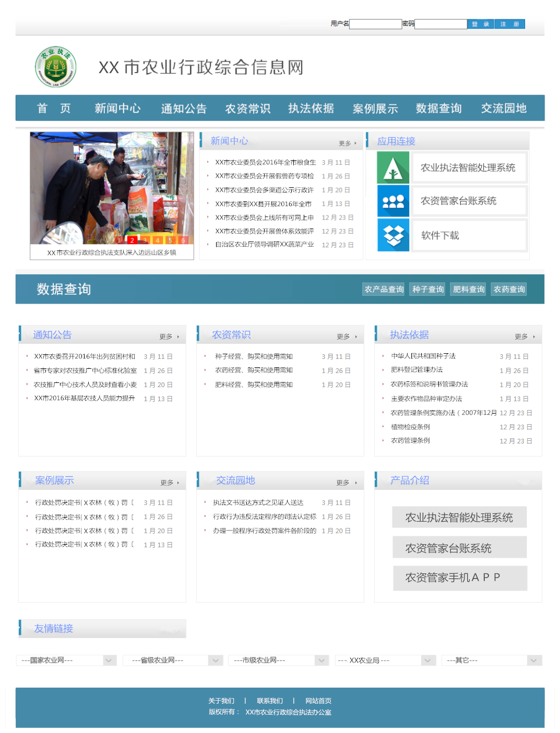The width and height of the screenshot is (560, 733).
Task: Focus the 用户名 input field
Action: 375,24
